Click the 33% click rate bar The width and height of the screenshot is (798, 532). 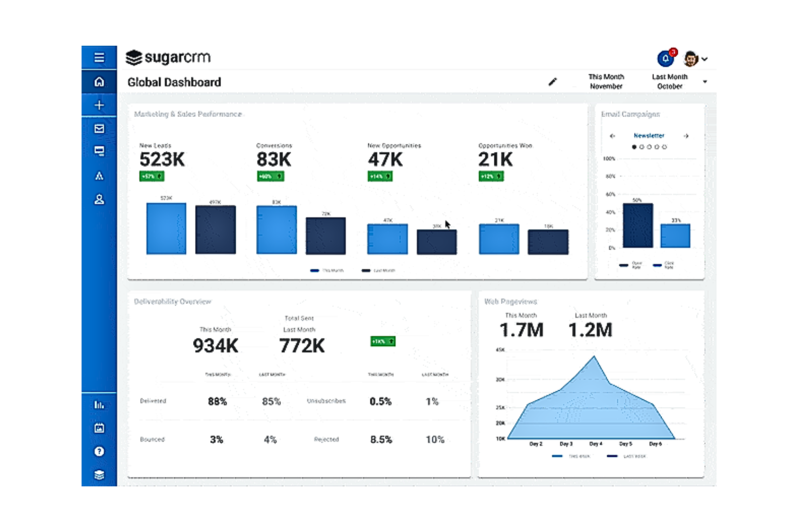pyautogui.click(x=676, y=236)
